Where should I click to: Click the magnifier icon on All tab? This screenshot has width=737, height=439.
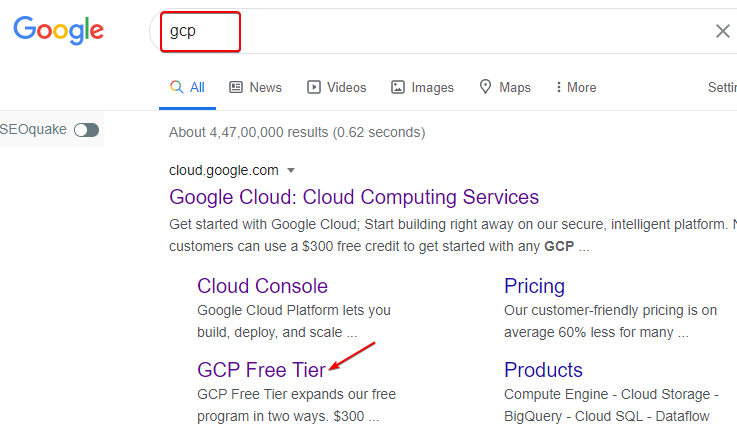click(x=176, y=87)
